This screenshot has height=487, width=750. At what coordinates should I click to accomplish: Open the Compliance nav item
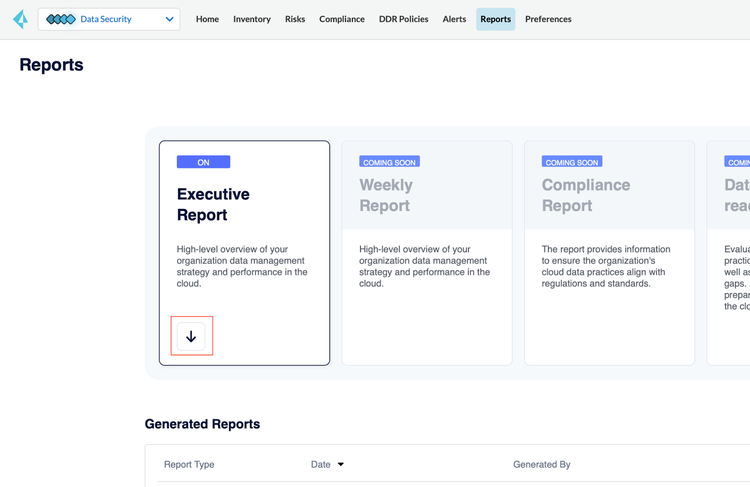click(342, 19)
